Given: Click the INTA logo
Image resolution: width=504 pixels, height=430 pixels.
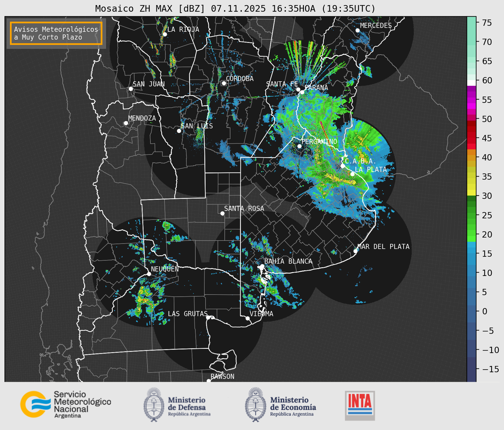Looking at the screenshot, I should [360, 405].
